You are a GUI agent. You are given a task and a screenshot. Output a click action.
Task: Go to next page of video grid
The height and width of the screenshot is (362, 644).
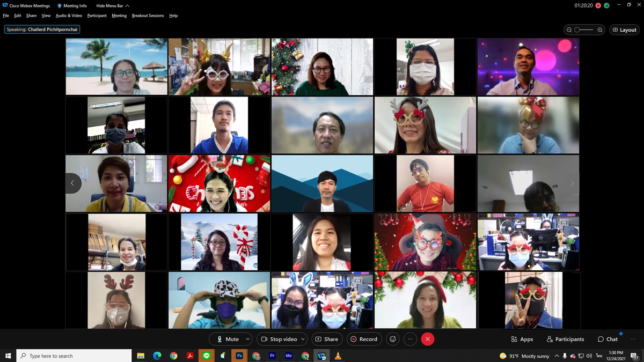(572, 183)
